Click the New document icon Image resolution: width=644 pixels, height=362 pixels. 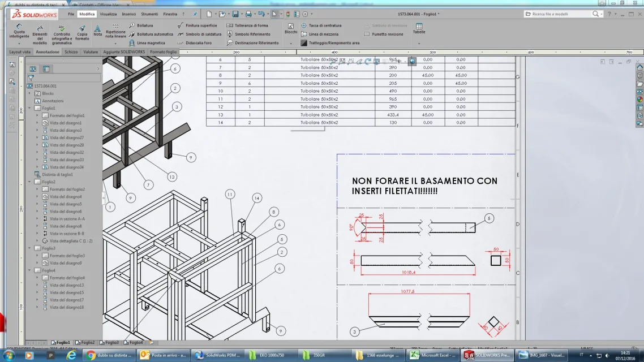(x=209, y=14)
